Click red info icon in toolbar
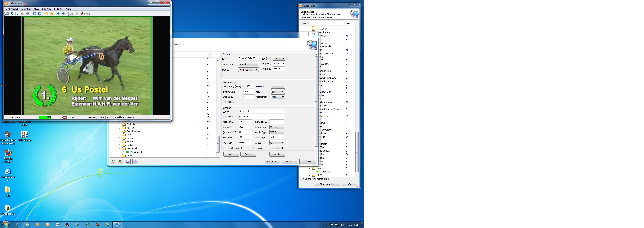 [x=83, y=14]
